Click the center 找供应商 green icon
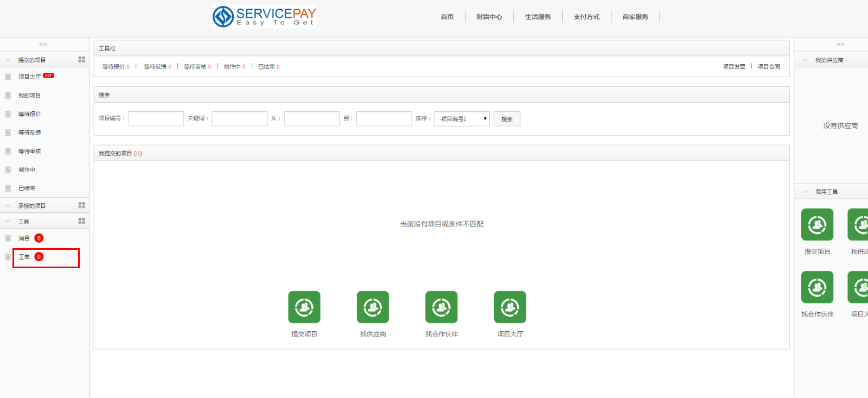 pyautogui.click(x=373, y=307)
